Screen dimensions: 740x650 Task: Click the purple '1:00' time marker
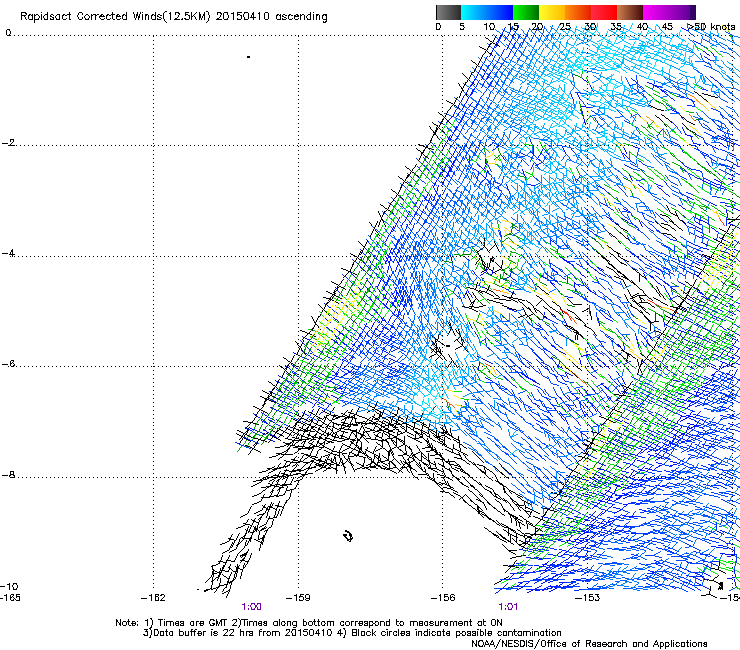tap(252, 607)
